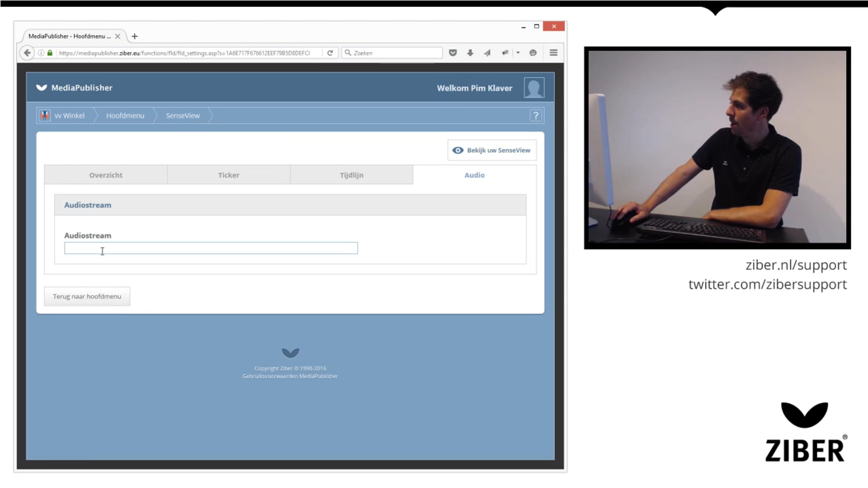Click the Audiostream section header
The height and width of the screenshot is (488, 868).
click(290, 205)
